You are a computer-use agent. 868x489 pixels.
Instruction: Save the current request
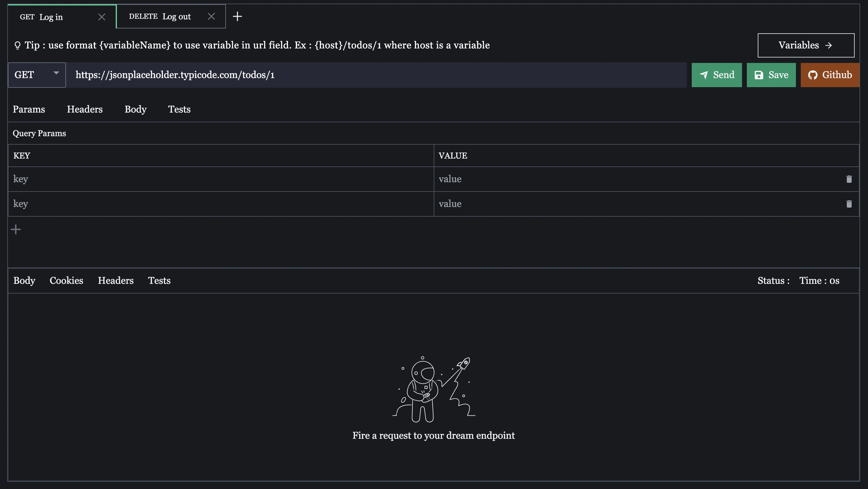coord(771,75)
